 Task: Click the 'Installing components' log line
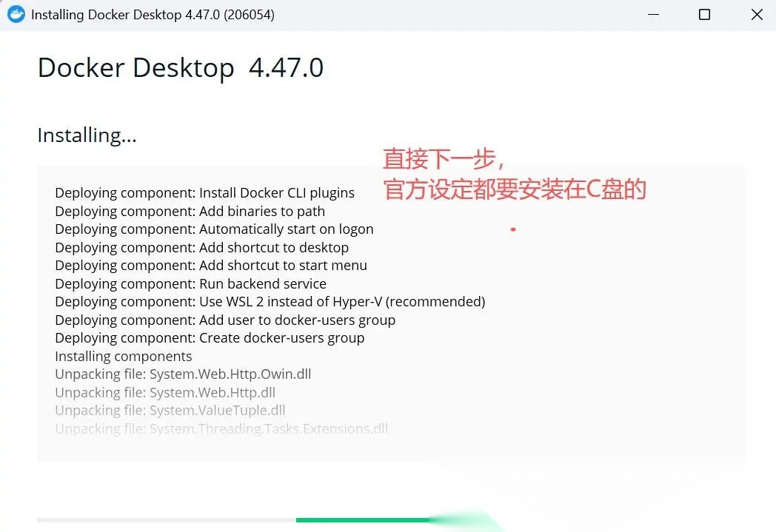(123, 357)
